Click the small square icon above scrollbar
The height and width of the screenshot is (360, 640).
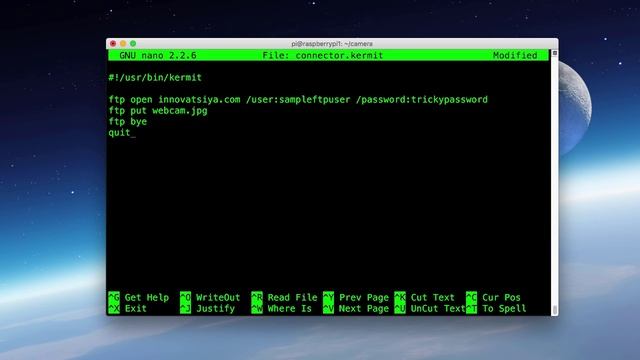(555, 53)
